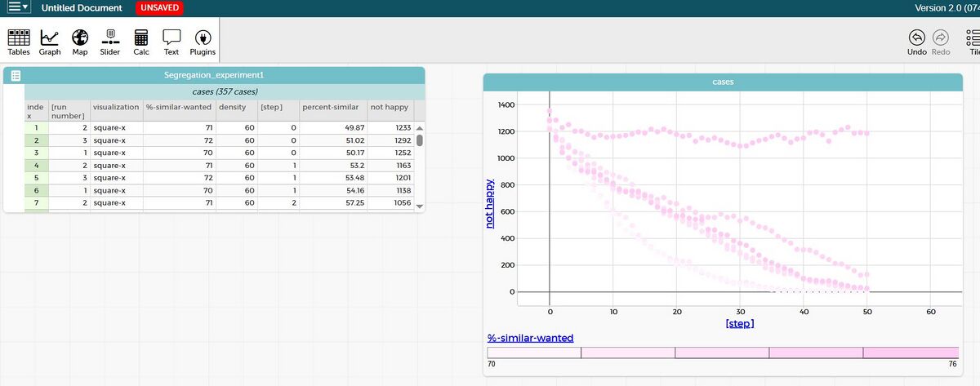
Task: Click the Redo button
Action: click(940, 42)
